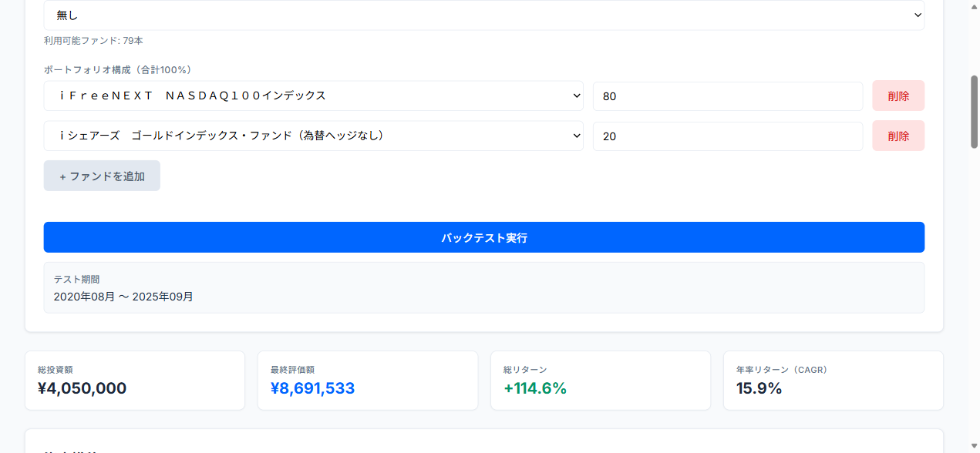Delete the NASDAQ100 fund row with 削除
This screenshot has width=980, height=453.
pyautogui.click(x=898, y=96)
